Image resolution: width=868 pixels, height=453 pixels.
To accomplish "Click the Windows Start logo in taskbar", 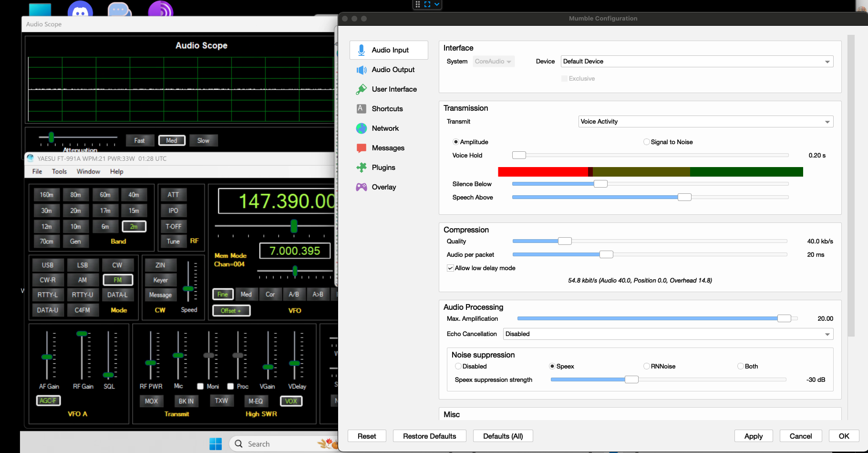I will [216, 444].
